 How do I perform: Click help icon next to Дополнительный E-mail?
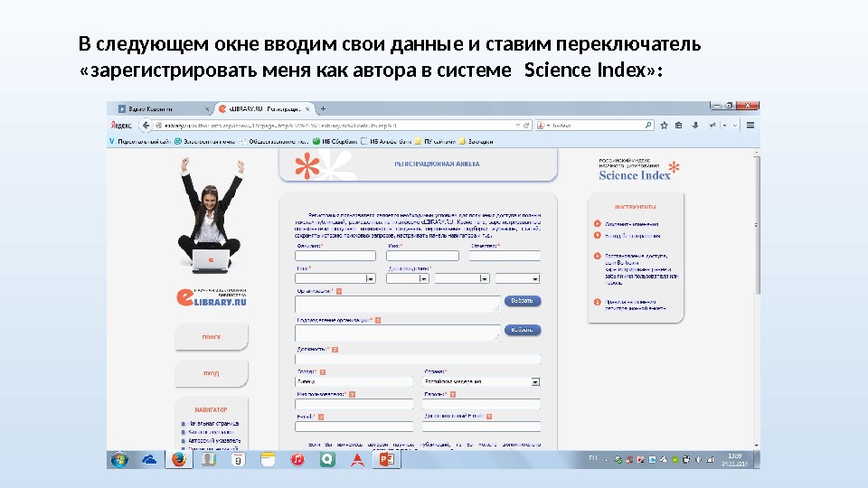pyautogui.click(x=489, y=416)
